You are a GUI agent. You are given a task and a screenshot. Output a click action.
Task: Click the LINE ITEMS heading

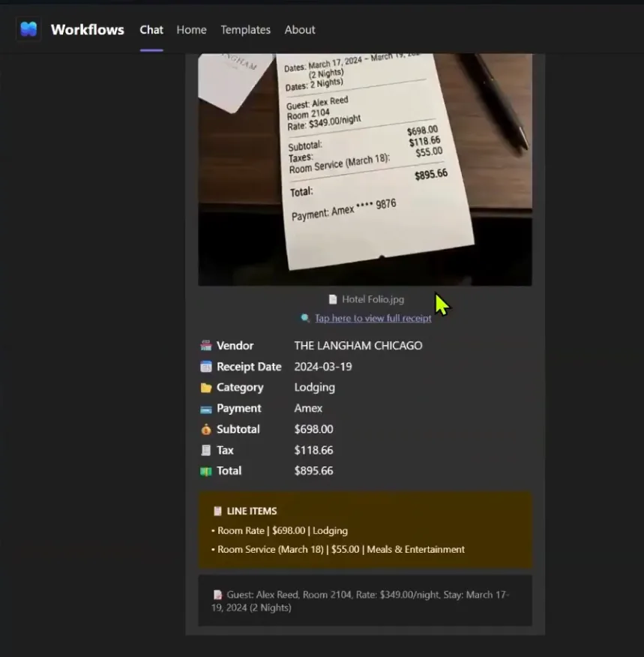[x=252, y=511]
